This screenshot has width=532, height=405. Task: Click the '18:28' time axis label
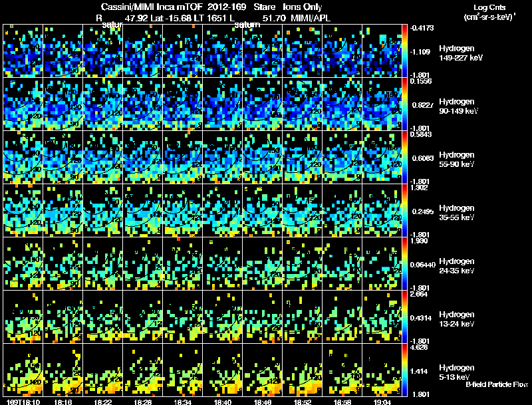tap(142, 402)
